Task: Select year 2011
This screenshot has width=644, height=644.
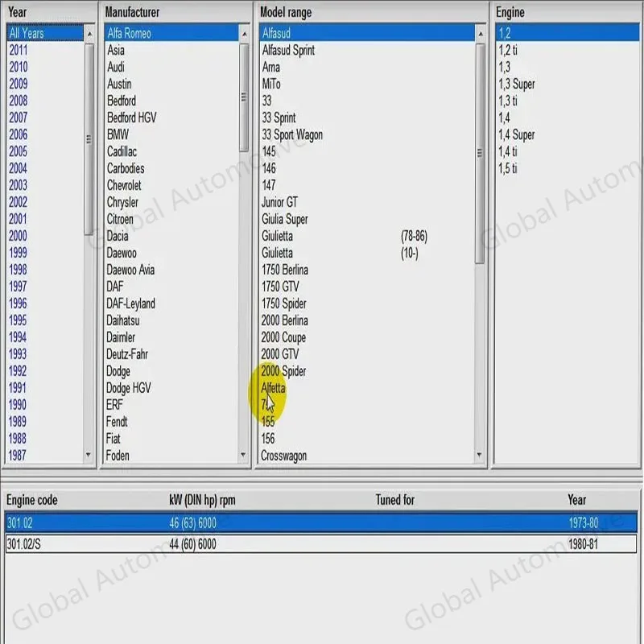Action: coord(19,50)
